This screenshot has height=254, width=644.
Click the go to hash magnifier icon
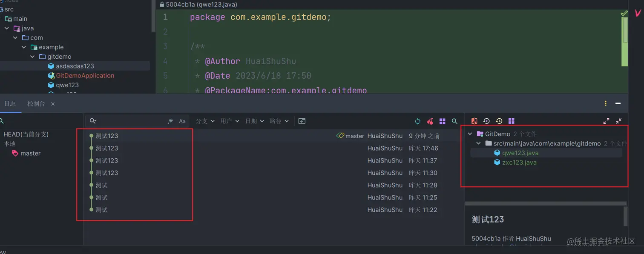pos(454,121)
